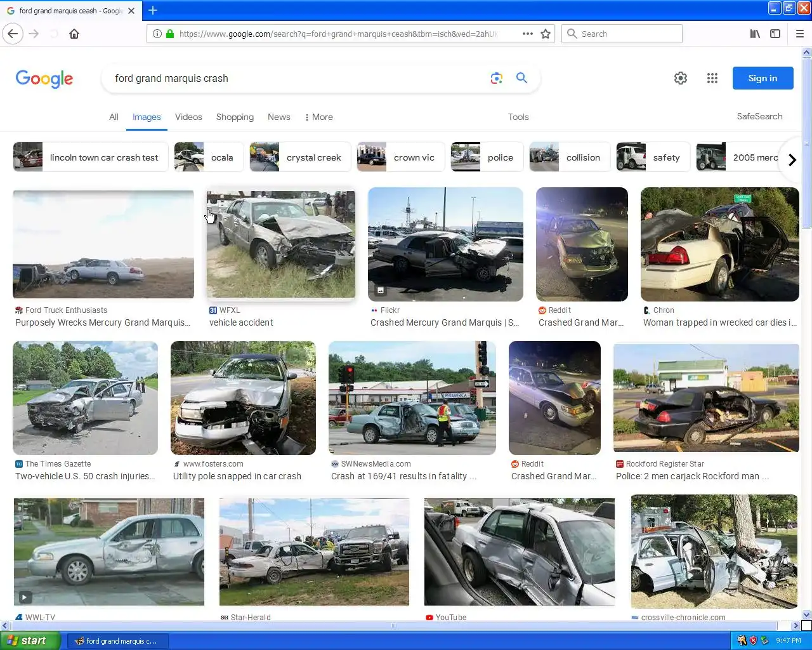
Task: Open the News tab
Action: (279, 117)
